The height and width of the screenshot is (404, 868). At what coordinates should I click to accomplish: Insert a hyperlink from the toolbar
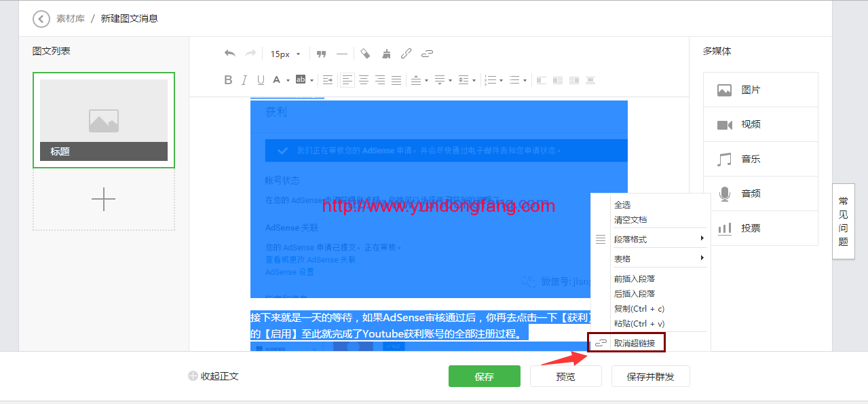(x=407, y=54)
